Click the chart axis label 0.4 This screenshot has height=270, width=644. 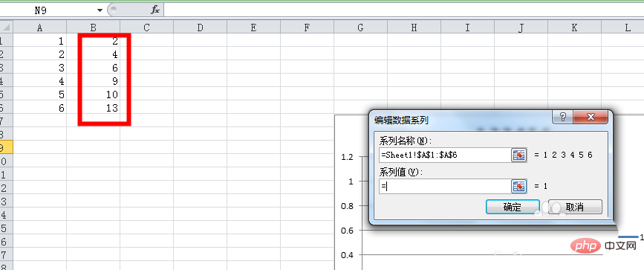click(x=347, y=255)
